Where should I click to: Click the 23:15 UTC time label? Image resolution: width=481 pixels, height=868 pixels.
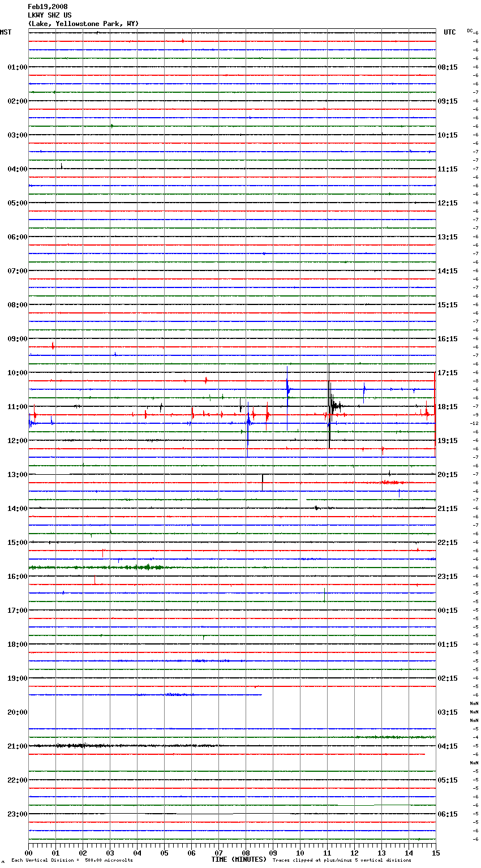click(x=448, y=577)
